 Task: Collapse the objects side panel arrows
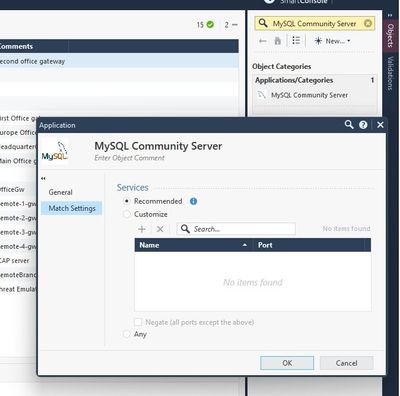click(x=390, y=15)
